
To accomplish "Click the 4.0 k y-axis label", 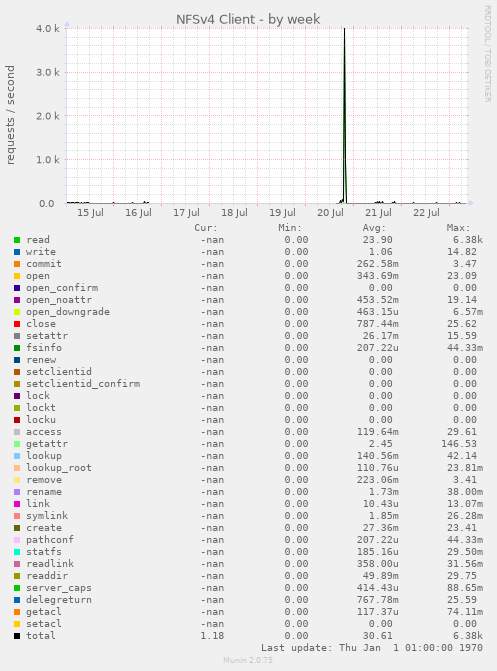I will [48, 29].
